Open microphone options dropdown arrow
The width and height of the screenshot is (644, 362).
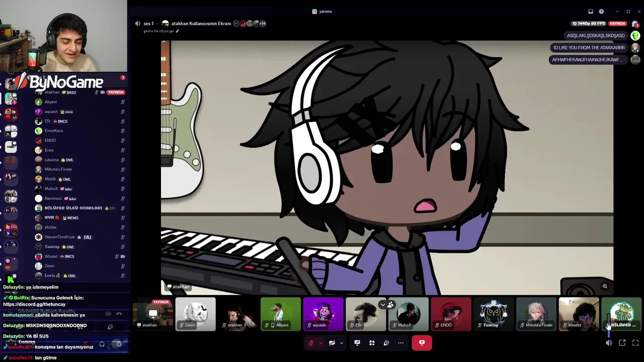(320, 343)
